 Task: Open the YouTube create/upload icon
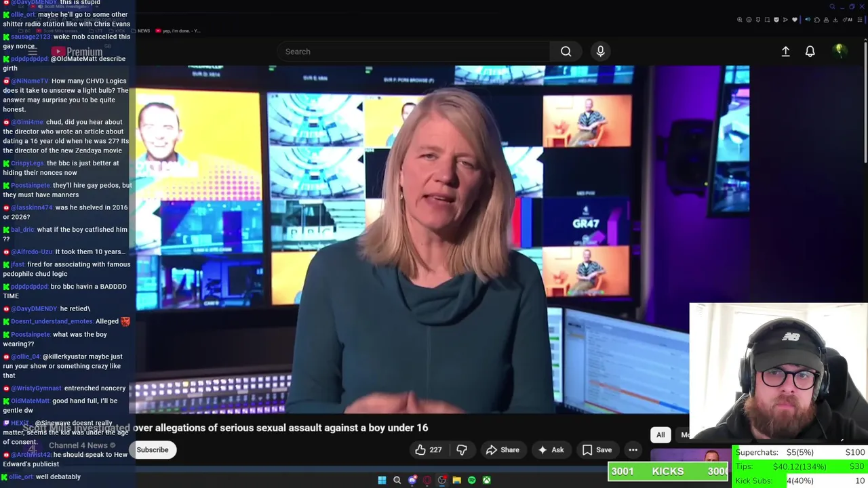(x=785, y=52)
